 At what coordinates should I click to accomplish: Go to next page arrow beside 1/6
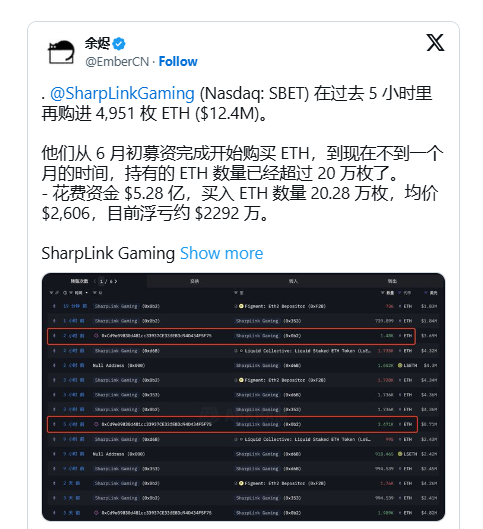tap(116, 281)
